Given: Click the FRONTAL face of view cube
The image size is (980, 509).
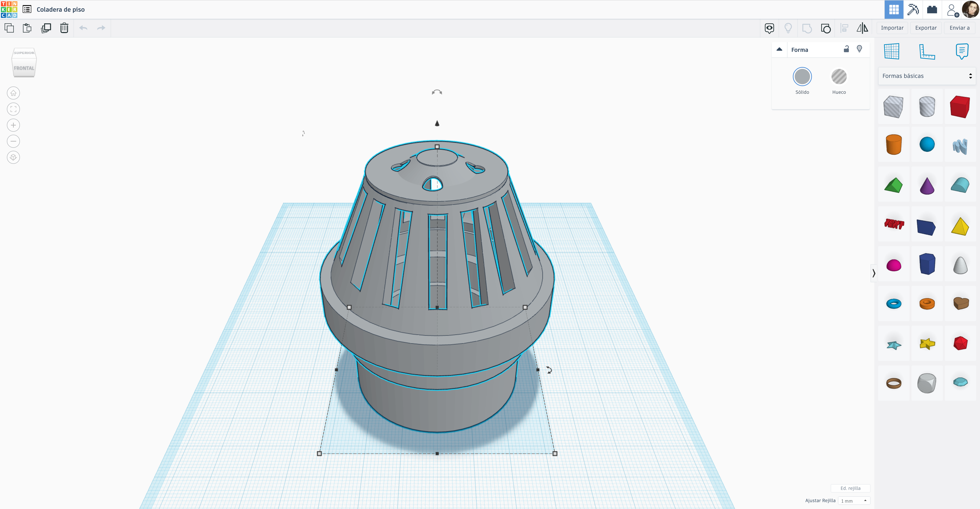Looking at the screenshot, I should pos(24,69).
